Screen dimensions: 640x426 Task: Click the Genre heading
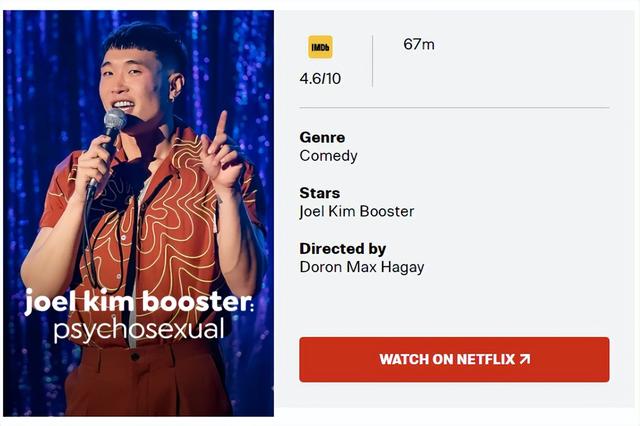[x=322, y=137]
